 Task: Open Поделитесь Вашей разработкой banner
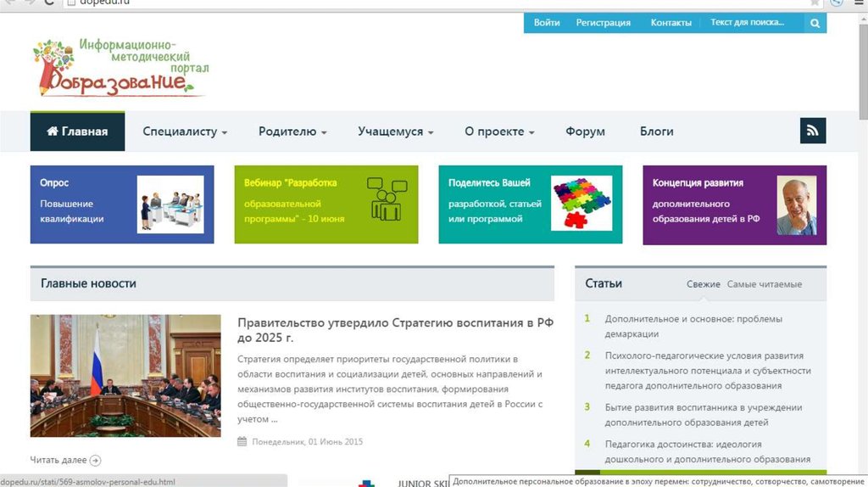click(531, 204)
